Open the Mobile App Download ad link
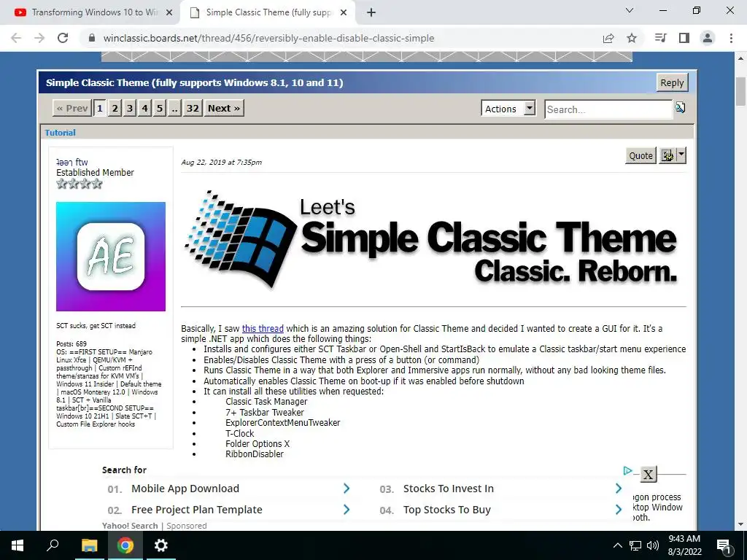 click(x=185, y=489)
